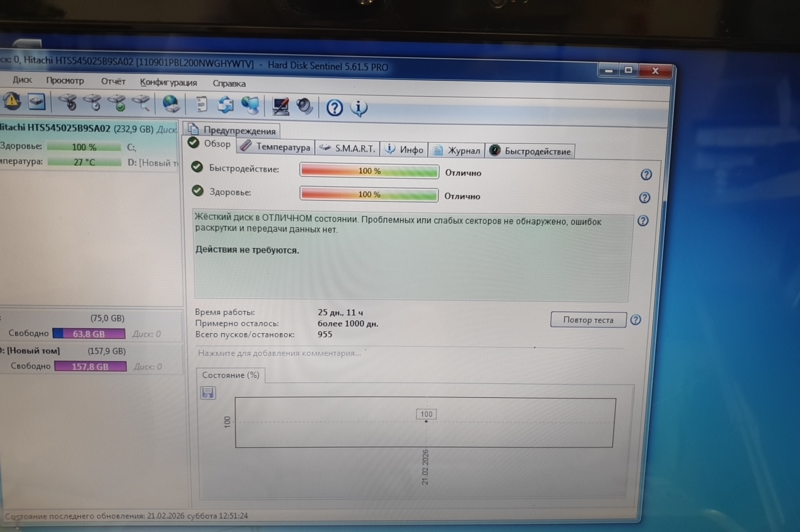The width and height of the screenshot is (800, 532).
Task: Open the Журнал tab
Action: click(457, 150)
